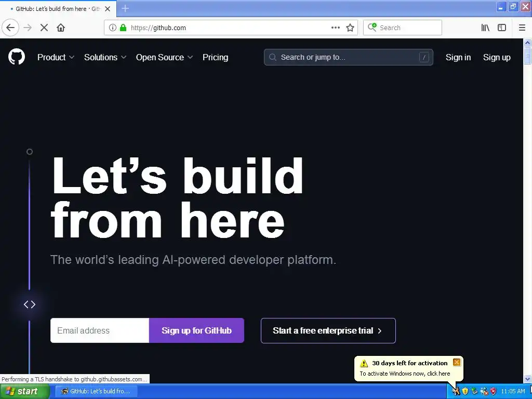Click the green padlock security icon
This screenshot has height=399, width=532.
coord(123,28)
